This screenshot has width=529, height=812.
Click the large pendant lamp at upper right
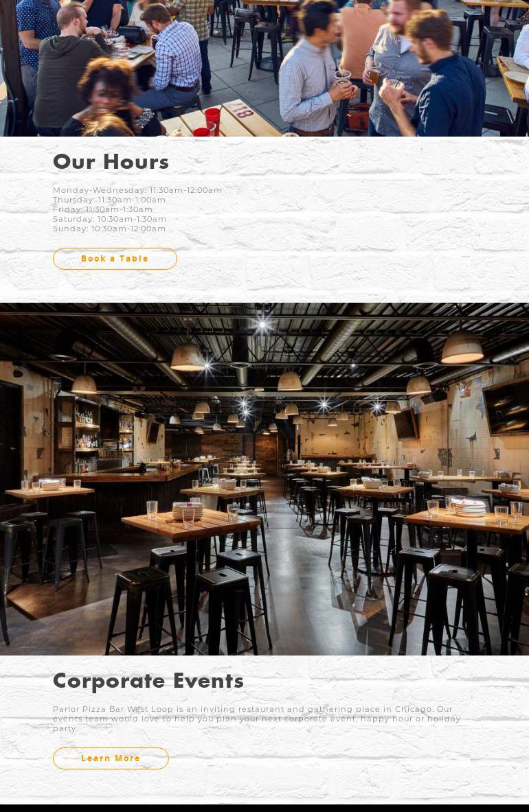462,347
